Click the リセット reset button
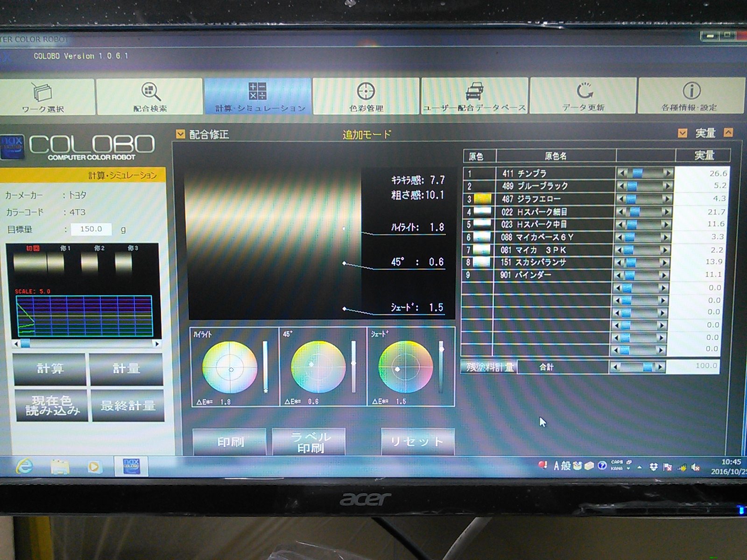The width and height of the screenshot is (747, 560). click(x=417, y=441)
